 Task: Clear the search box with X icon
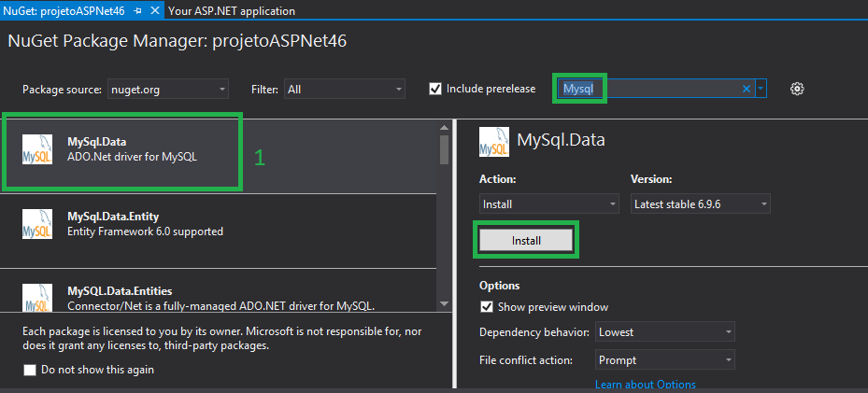(747, 89)
